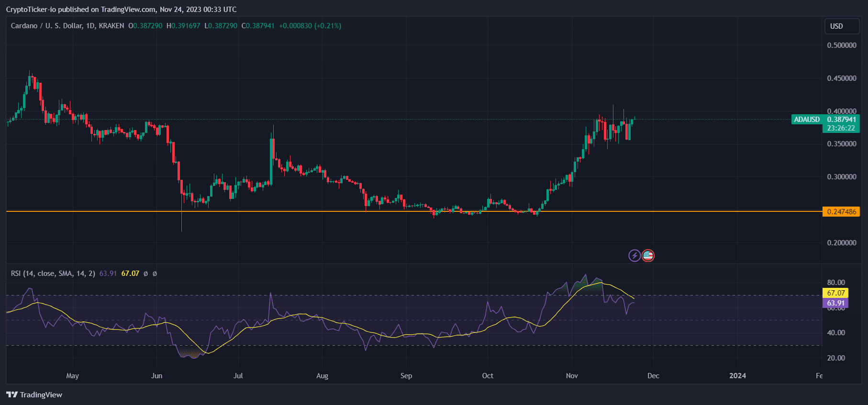Click the purple lightning bolt event icon

tap(634, 256)
